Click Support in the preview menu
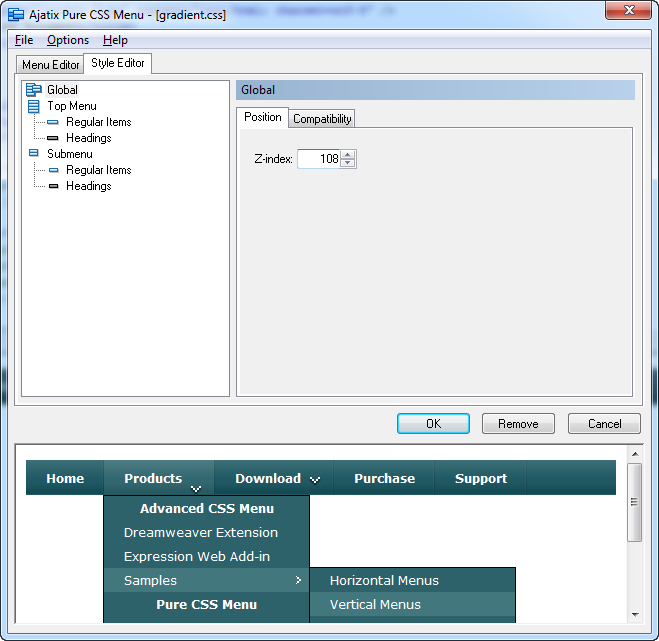The width and height of the screenshot is (659, 641). (x=480, y=478)
